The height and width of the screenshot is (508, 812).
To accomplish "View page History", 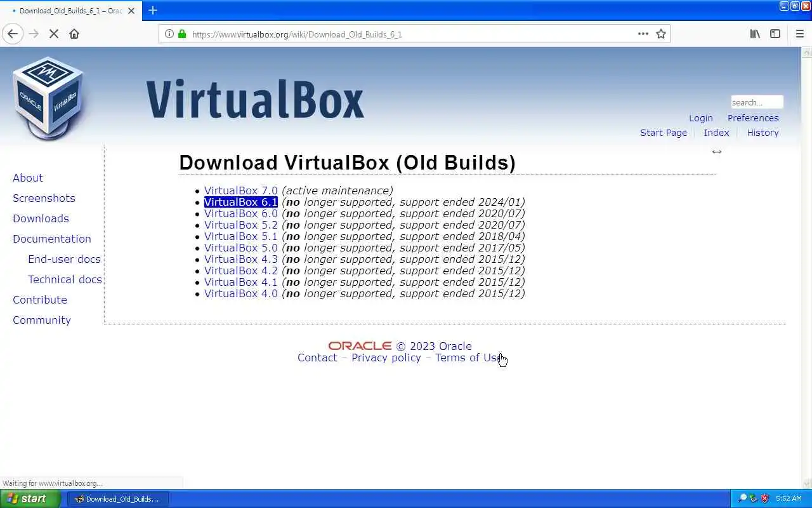I will [x=763, y=133].
